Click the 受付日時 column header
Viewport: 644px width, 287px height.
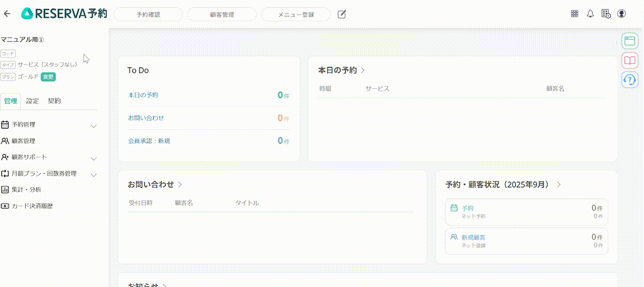tap(140, 203)
